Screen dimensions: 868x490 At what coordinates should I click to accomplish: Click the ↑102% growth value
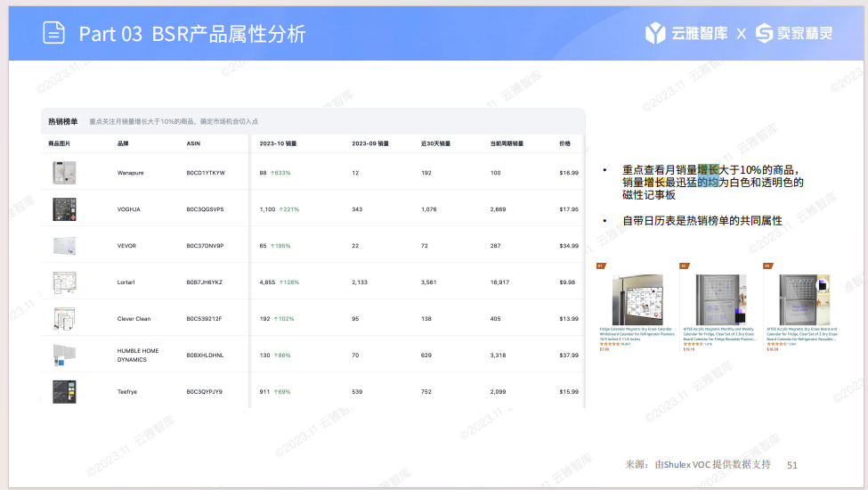tap(284, 319)
